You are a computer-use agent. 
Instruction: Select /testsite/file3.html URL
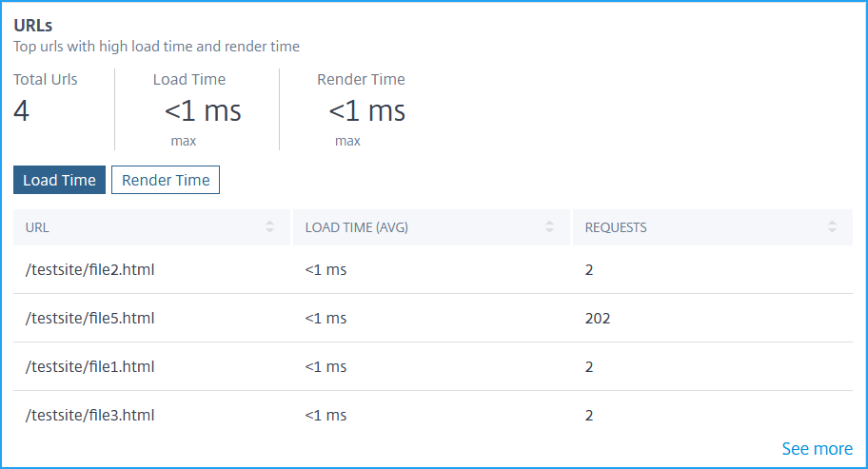pos(89,416)
